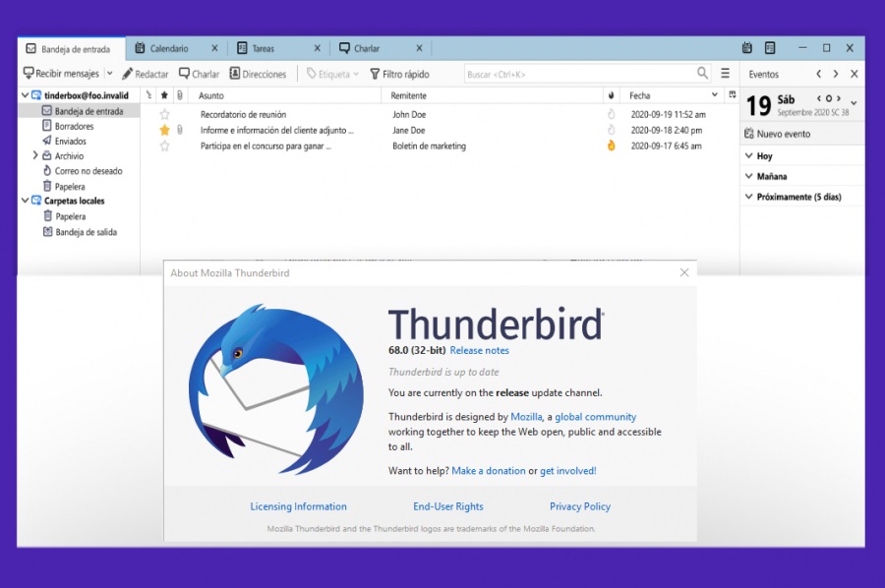The height and width of the screenshot is (588, 885).
Task: Click the search magnifier icon
Action: click(702, 73)
